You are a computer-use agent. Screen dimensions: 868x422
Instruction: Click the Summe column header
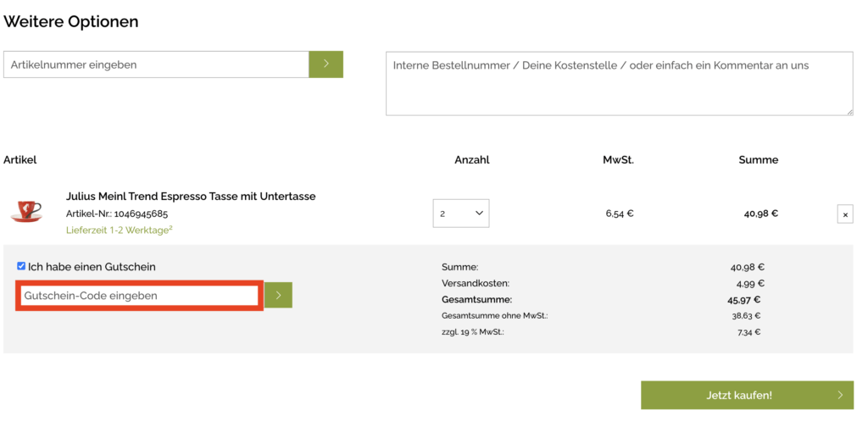pyautogui.click(x=758, y=159)
